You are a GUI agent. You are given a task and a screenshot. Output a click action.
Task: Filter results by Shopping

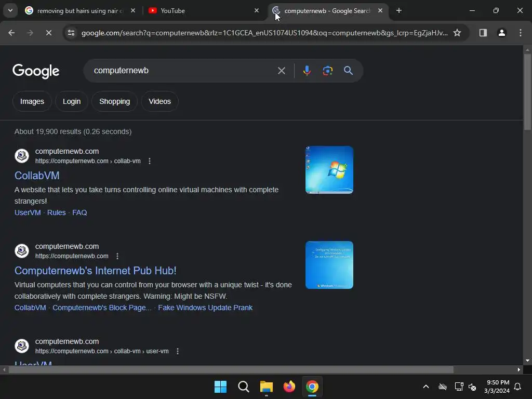click(115, 101)
